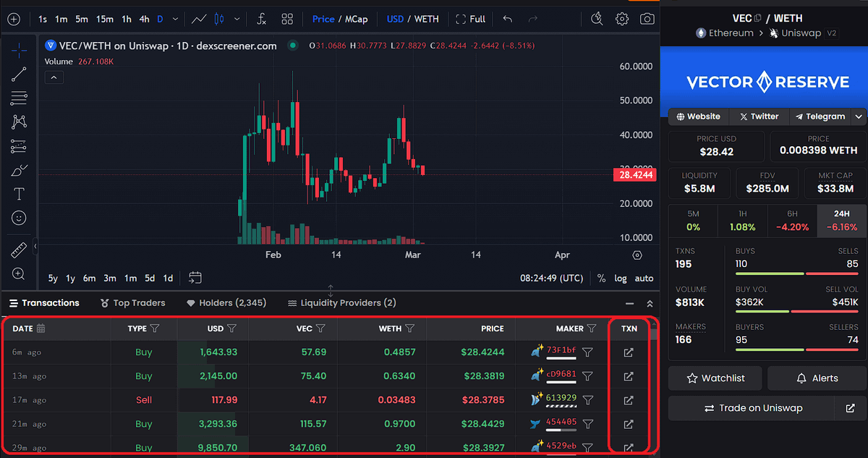Open the Twitter link
Image resolution: width=868 pixels, height=458 pixels.
click(759, 116)
